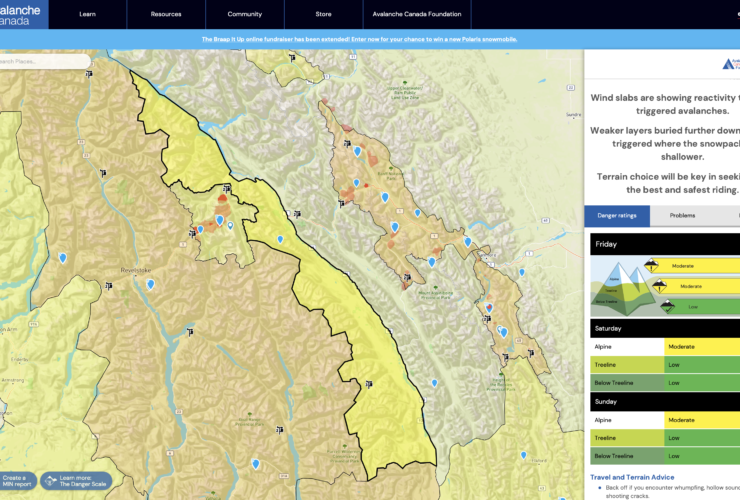Screen dimensions: 740x500
Task: Click weather station icon in southern yellow region
Action: coord(370,384)
